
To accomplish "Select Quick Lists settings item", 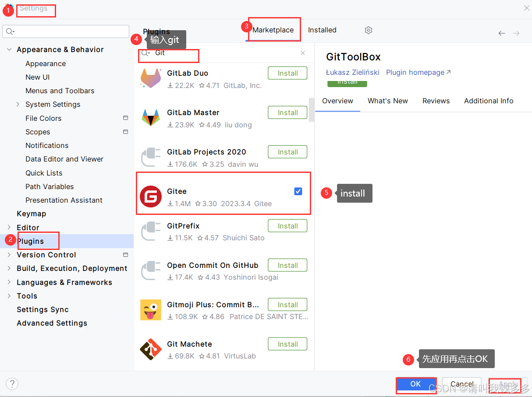I will click(44, 173).
